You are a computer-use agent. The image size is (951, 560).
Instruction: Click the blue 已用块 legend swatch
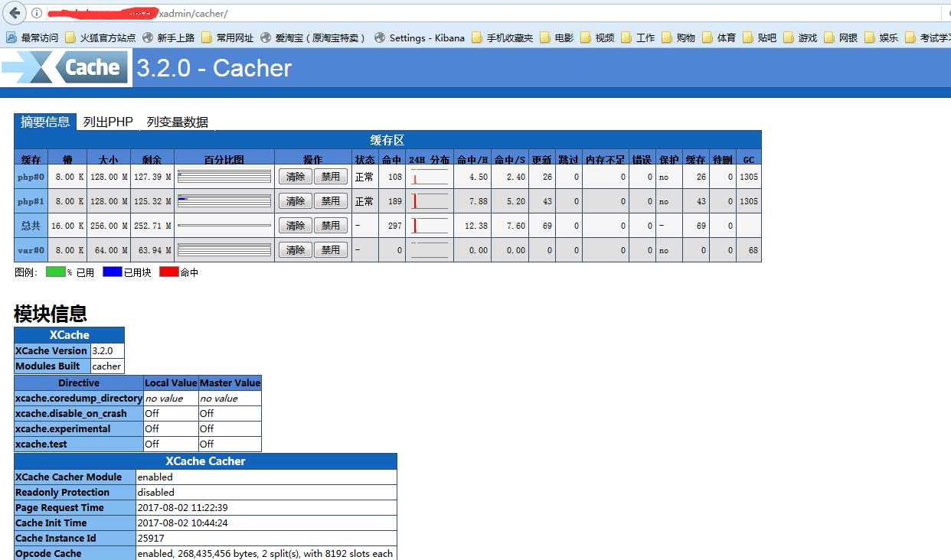click(113, 272)
